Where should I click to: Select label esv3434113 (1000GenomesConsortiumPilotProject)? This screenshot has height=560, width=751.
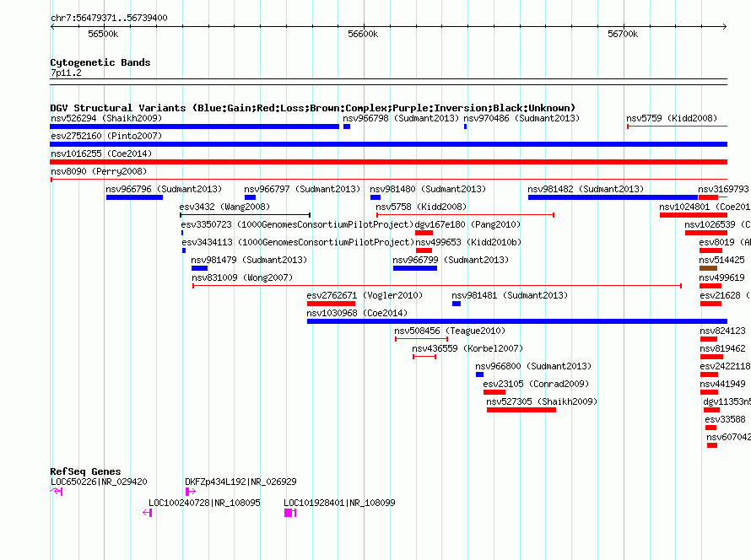298,242
